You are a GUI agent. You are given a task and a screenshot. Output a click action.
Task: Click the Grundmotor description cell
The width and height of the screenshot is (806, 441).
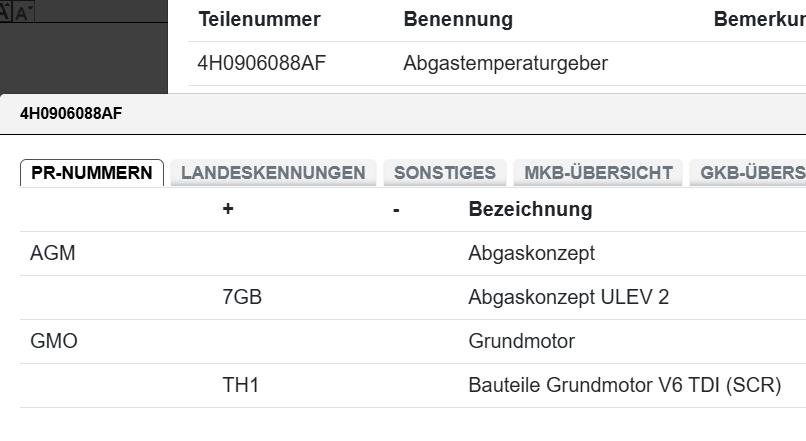click(521, 341)
